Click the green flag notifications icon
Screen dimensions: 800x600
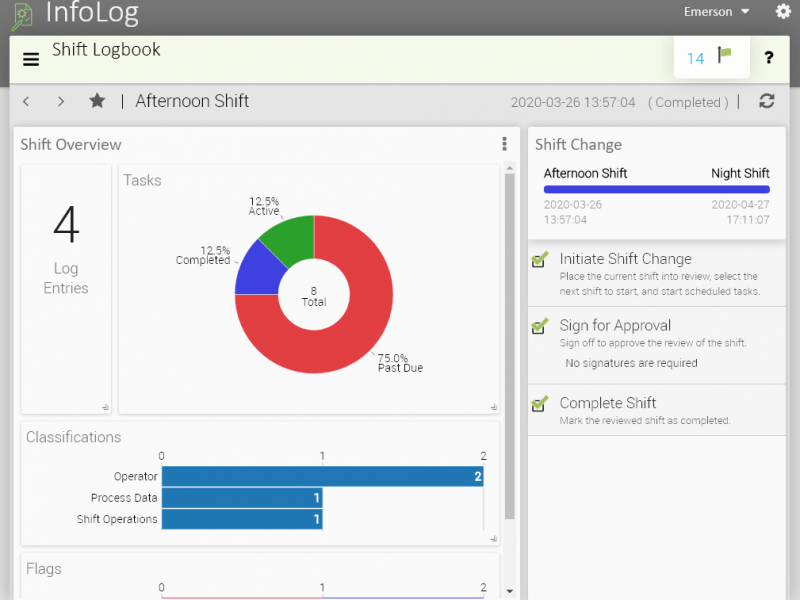click(x=725, y=56)
